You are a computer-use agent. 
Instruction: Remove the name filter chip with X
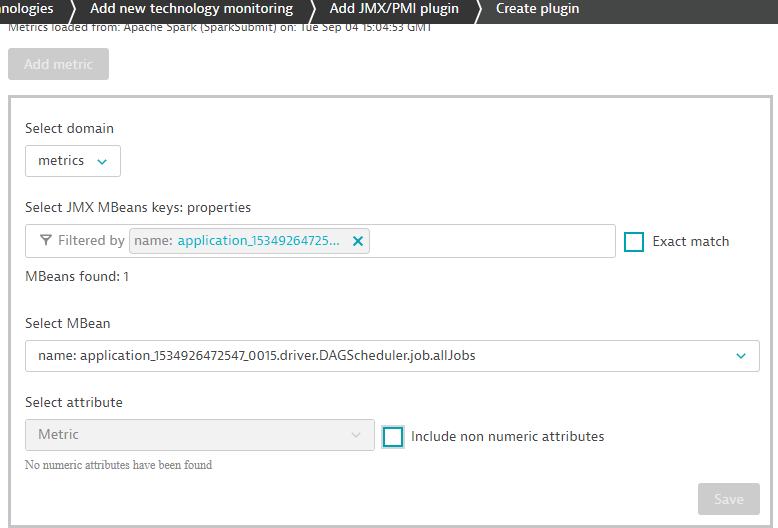point(358,241)
